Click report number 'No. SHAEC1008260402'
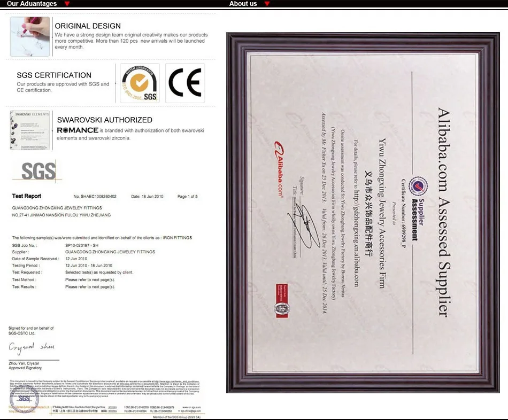 [x=95, y=196]
